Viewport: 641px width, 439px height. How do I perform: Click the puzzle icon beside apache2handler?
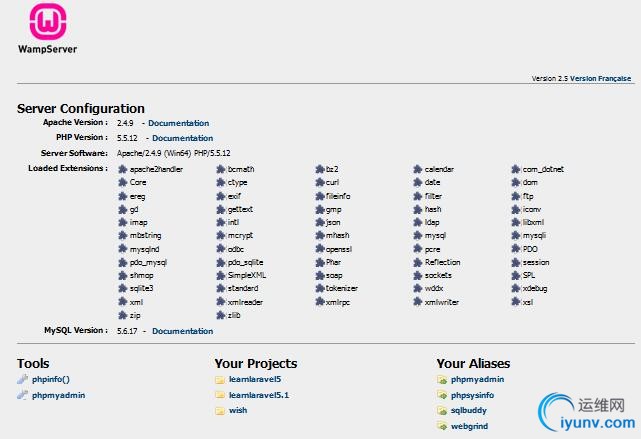[123, 169]
